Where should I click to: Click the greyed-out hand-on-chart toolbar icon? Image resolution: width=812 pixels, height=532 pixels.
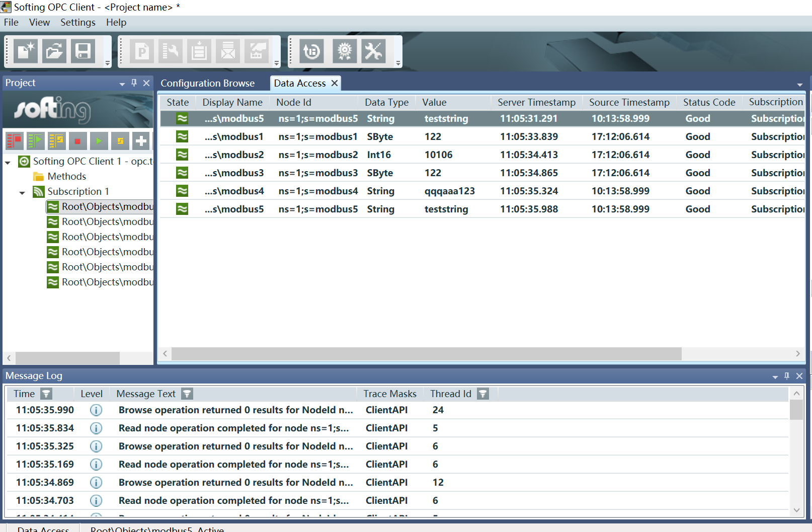tap(257, 51)
